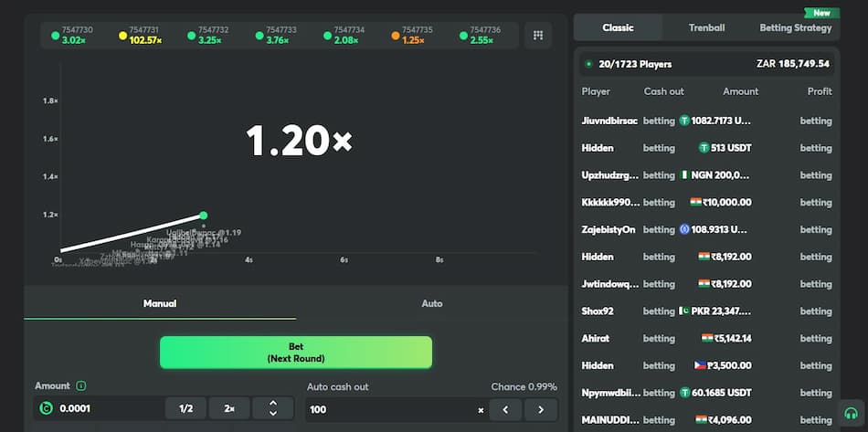The height and width of the screenshot is (432, 868).
Task: Click the 3.76× round result
Action: tap(278, 40)
